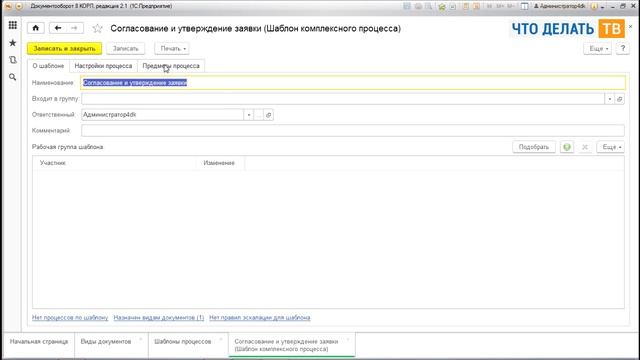The height and width of the screenshot is (360, 640).
Task: Click the ellipsis select button for Ответственный
Action: 258,115
